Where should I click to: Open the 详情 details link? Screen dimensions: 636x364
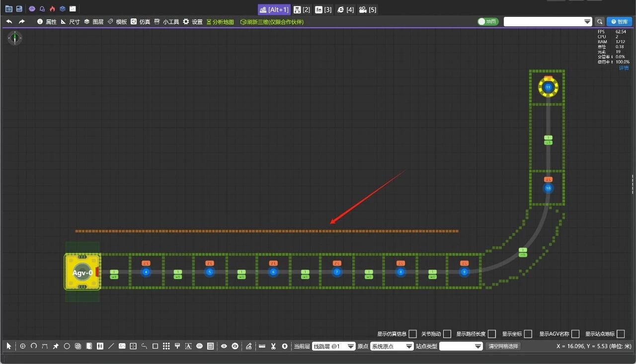tap(624, 68)
